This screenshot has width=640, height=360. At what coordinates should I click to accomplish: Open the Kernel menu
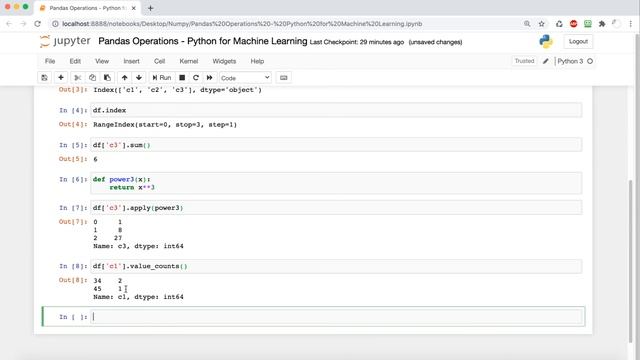point(189,61)
